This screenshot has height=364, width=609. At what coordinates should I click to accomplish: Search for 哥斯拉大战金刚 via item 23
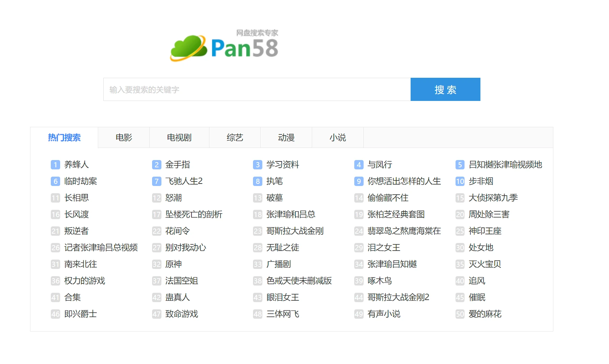coord(295,231)
